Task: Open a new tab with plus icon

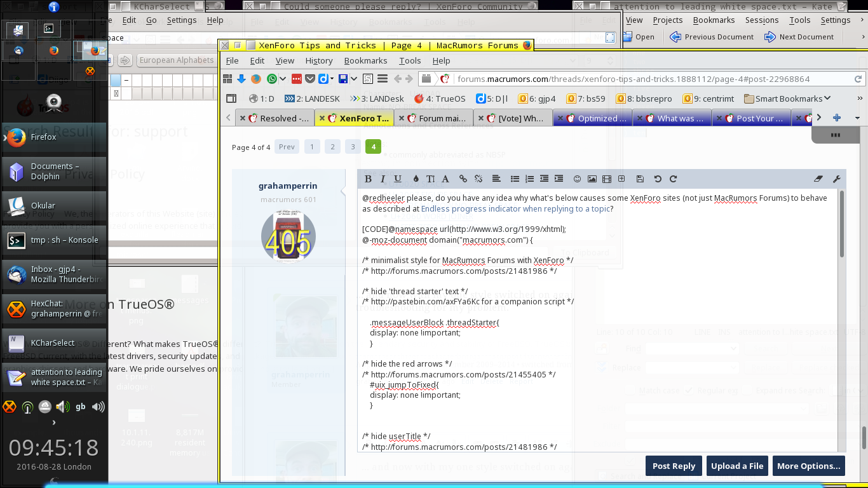Action: pos(836,118)
